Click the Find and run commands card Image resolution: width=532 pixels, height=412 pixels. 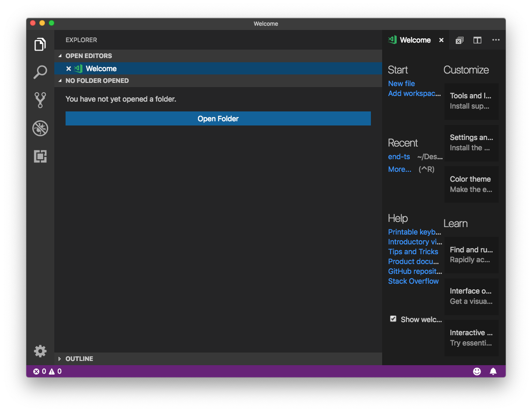[x=472, y=255]
